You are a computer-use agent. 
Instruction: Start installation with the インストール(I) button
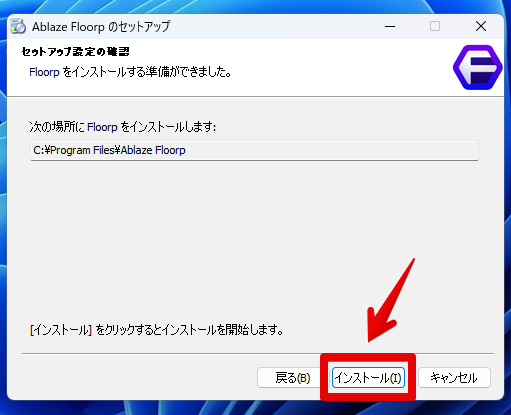tap(368, 378)
